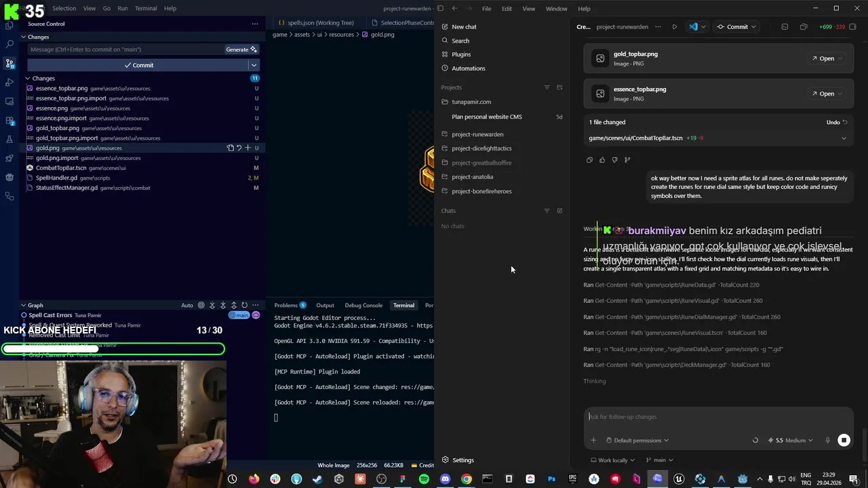Open the Commit button dropdown arrow in VS Code
868x488 pixels.
click(x=254, y=65)
